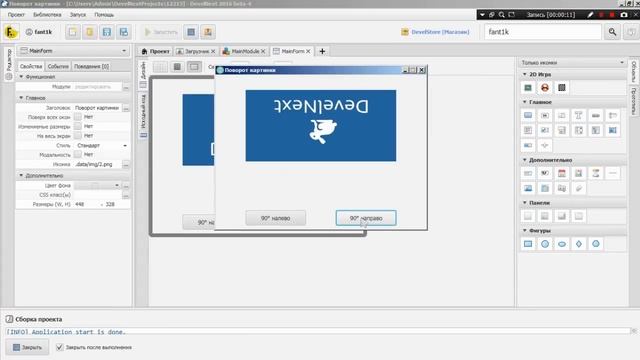Click the magnifier search button
The height and width of the screenshot is (360, 640).
click(x=612, y=32)
